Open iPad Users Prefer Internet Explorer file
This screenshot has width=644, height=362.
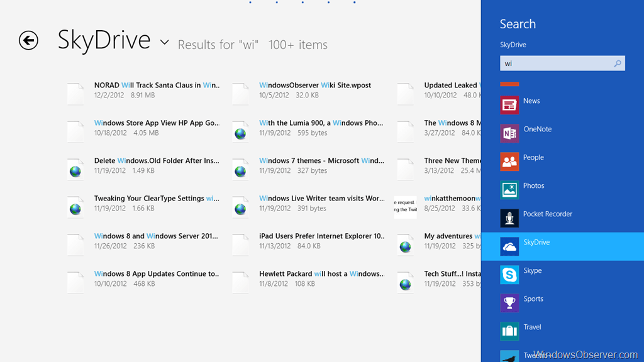pyautogui.click(x=321, y=236)
